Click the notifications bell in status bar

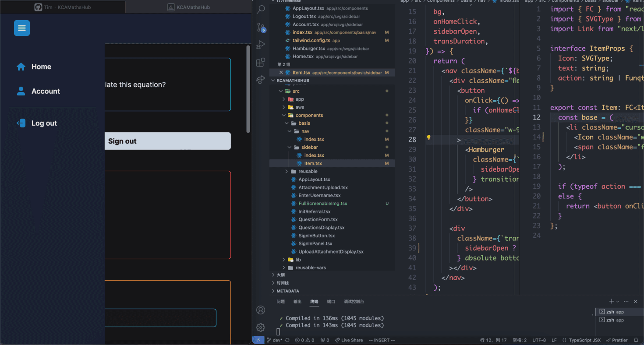click(x=636, y=340)
